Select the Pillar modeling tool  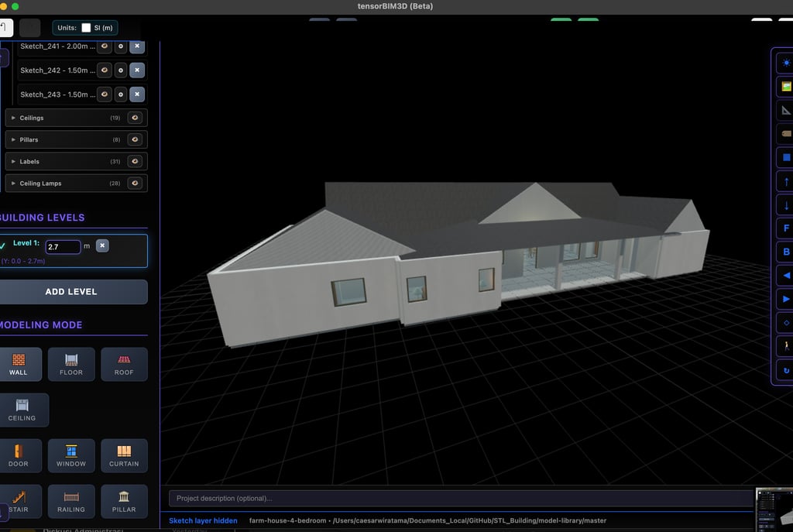coord(124,501)
